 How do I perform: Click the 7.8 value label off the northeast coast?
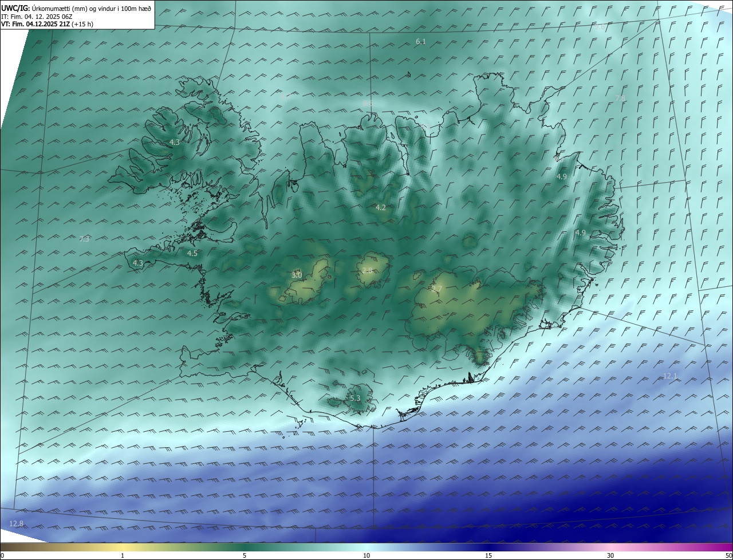coord(620,98)
